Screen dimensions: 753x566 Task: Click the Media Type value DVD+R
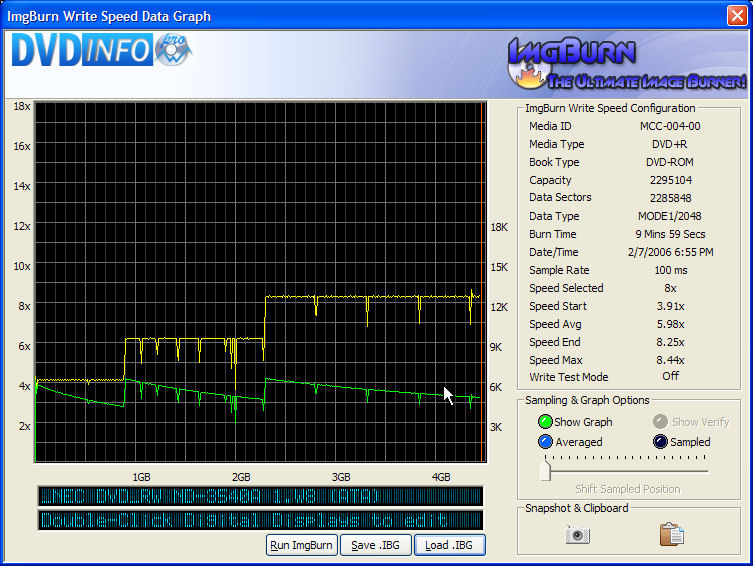[x=669, y=144]
